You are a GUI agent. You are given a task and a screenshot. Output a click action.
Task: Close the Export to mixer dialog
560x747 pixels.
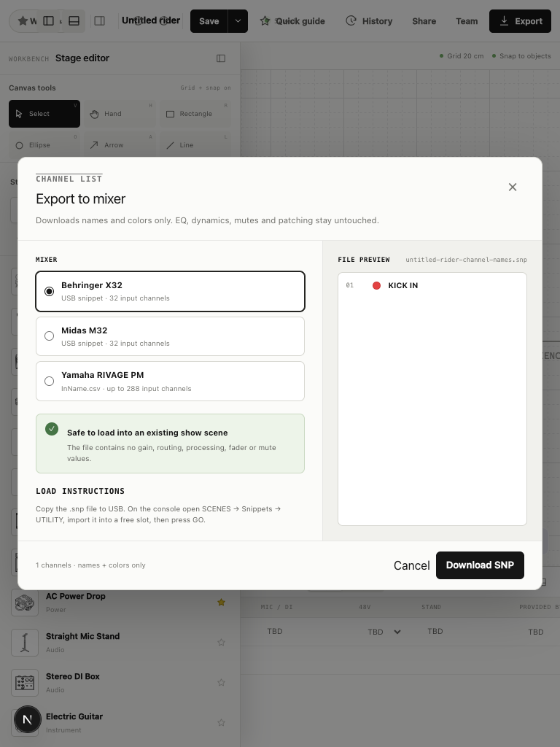(x=513, y=187)
